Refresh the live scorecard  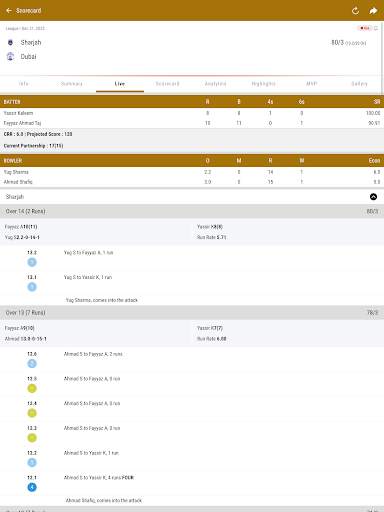pyautogui.click(x=355, y=11)
